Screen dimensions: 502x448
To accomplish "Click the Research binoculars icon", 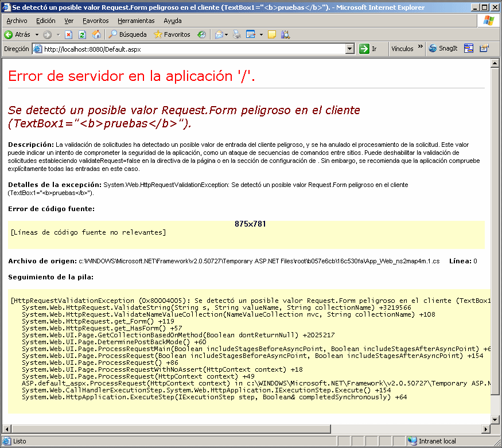I will coord(285,34).
